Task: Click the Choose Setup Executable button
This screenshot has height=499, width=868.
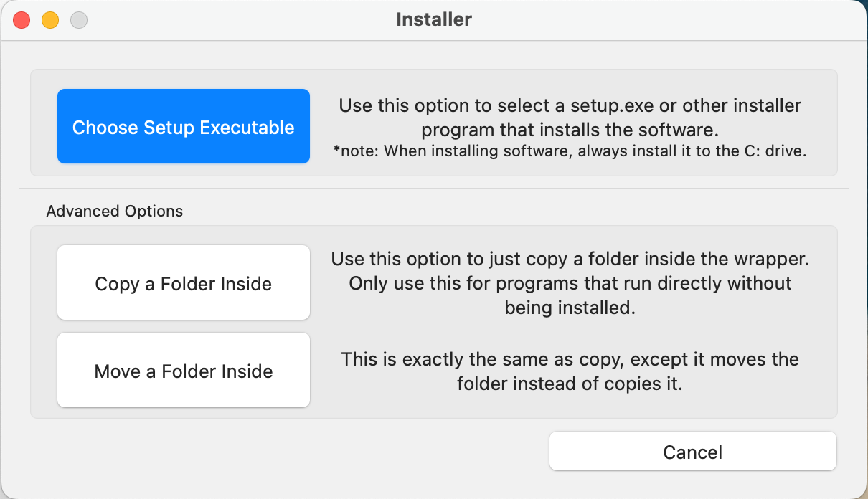Action: pos(183,127)
